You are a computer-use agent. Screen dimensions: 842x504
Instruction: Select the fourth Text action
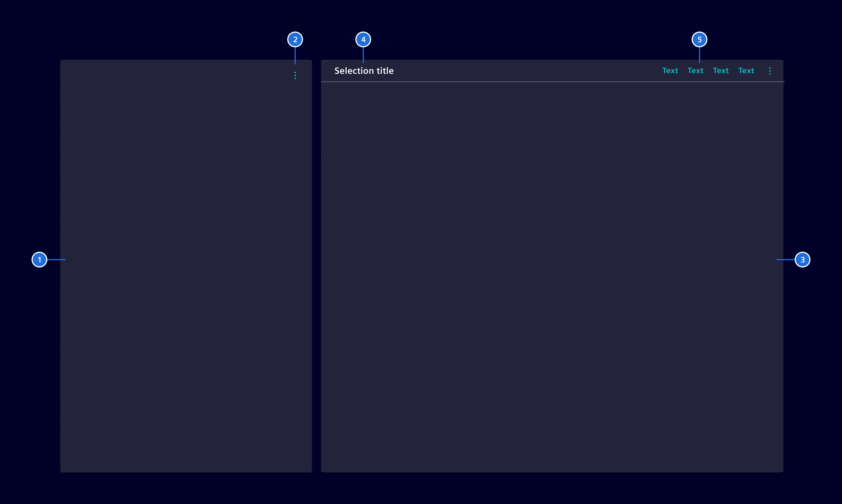pyautogui.click(x=746, y=71)
